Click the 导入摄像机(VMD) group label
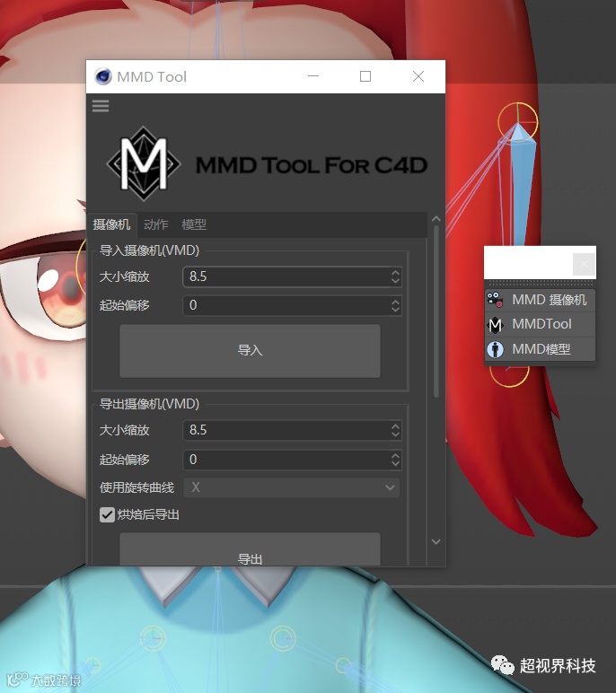 (149, 250)
